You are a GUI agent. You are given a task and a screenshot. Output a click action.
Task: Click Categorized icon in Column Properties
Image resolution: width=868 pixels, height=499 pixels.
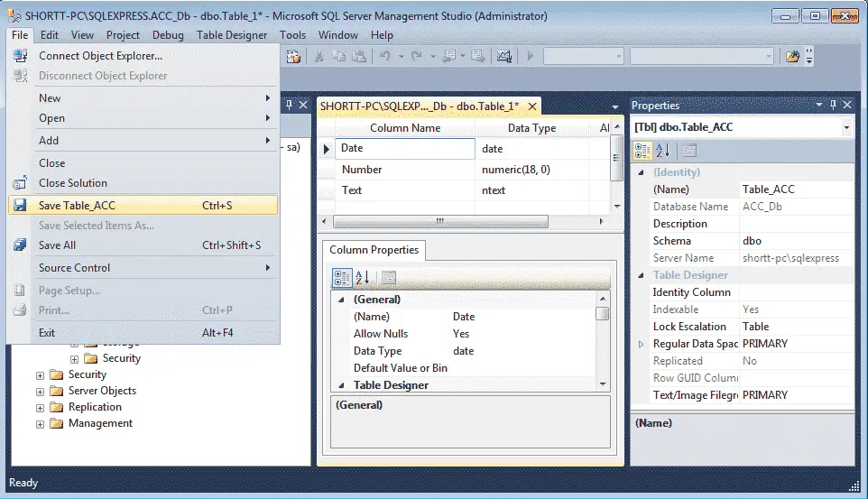pos(342,277)
